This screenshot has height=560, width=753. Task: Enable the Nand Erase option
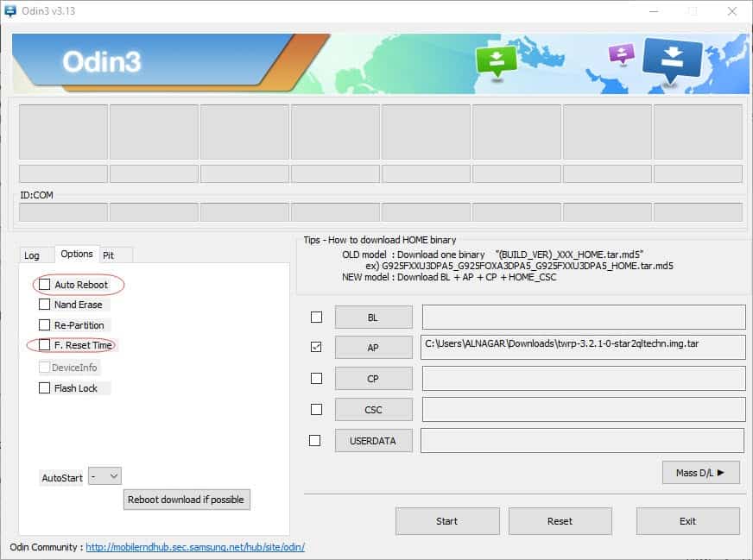[44, 305]
